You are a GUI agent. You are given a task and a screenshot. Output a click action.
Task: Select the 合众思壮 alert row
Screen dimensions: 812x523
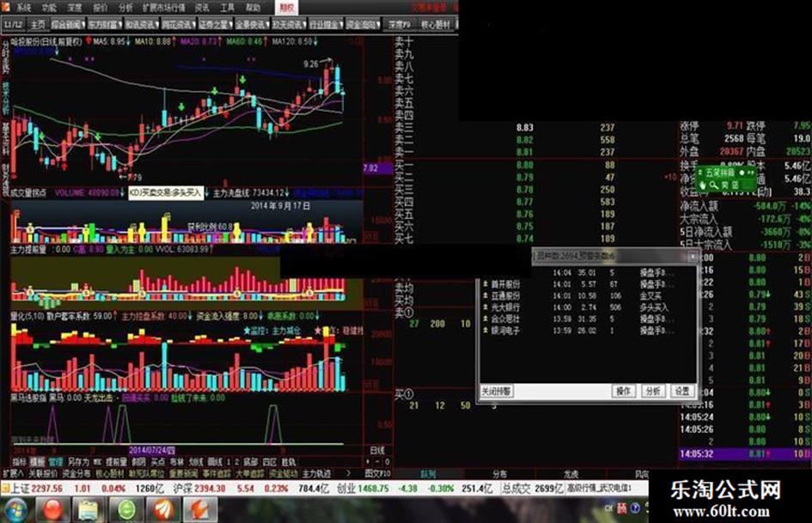[x=588, y=319]
